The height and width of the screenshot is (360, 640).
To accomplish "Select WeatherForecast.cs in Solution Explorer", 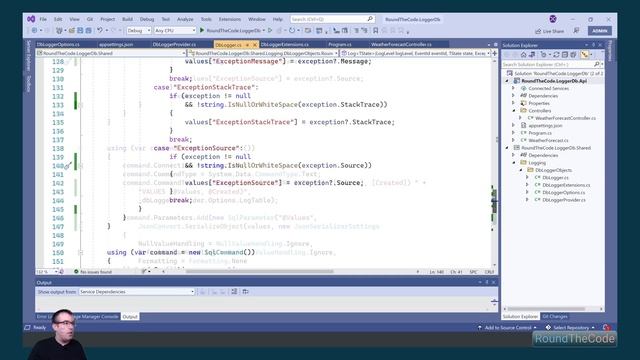I will pos(548,140).
